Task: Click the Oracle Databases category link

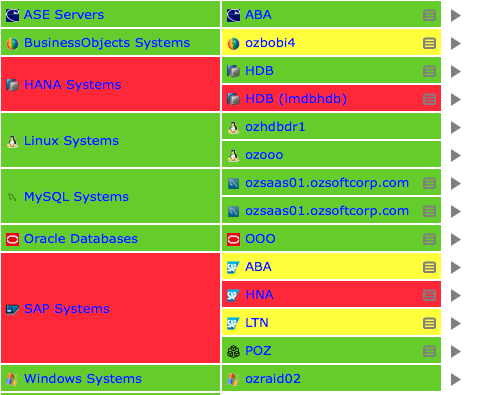Action: [x=81, y=239]
